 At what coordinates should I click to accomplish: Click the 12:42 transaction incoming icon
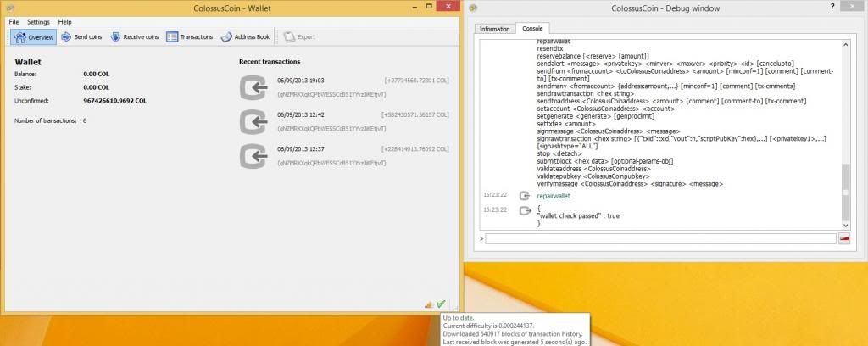[253, 122]
